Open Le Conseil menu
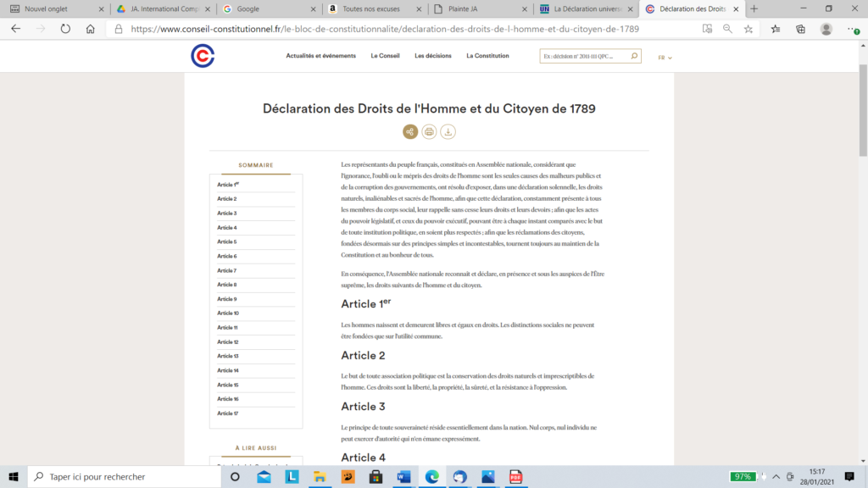This screenshot has width=868, height=488. coord(386,56)
